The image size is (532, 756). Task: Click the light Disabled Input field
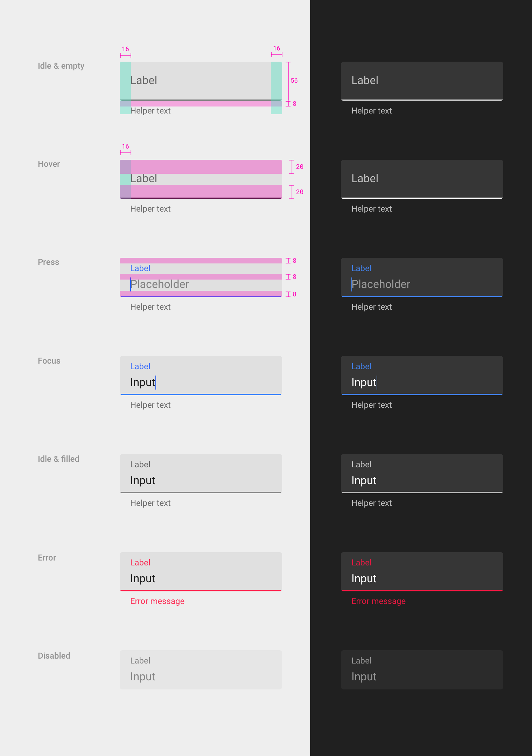tap(201, 670)
